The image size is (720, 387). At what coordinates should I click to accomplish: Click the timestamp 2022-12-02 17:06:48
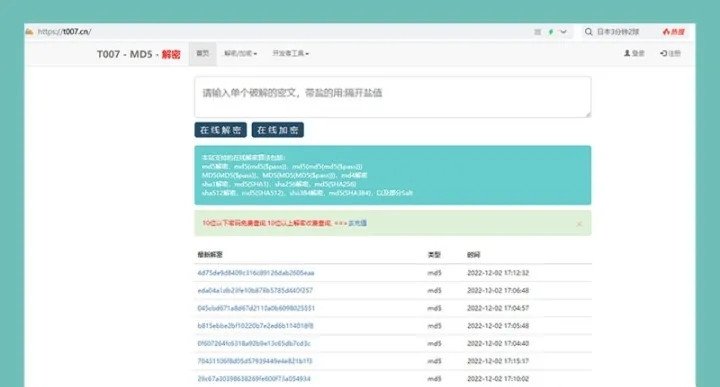(x=498, y=291)
